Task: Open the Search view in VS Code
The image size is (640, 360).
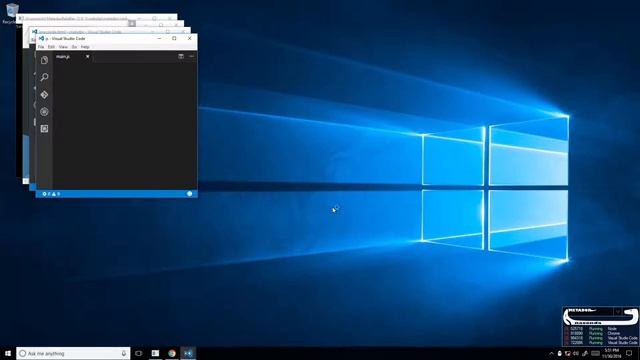Action: pos(44,77)
